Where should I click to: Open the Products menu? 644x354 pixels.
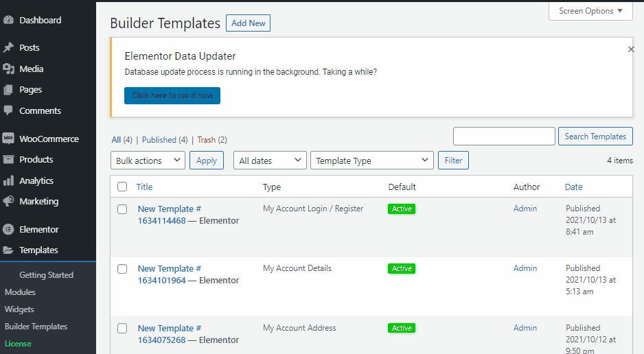tap(36, 160)
